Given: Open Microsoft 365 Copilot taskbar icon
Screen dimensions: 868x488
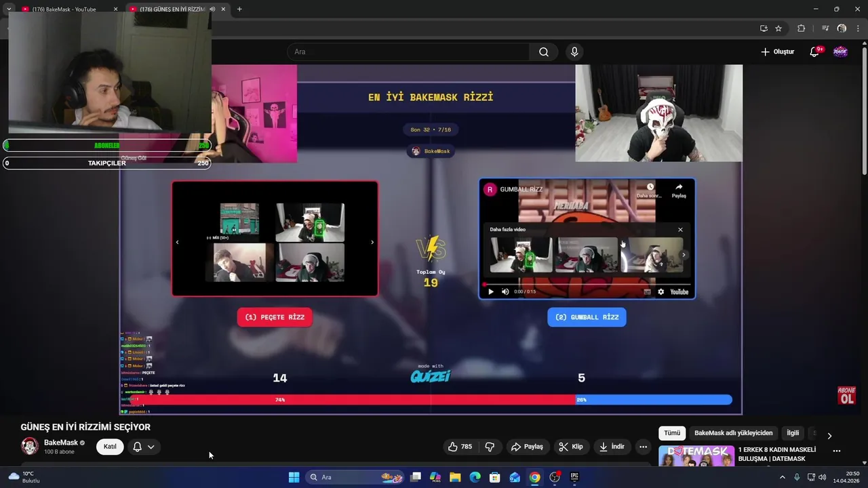Looking at the screenshot, I should coord(435,477).
